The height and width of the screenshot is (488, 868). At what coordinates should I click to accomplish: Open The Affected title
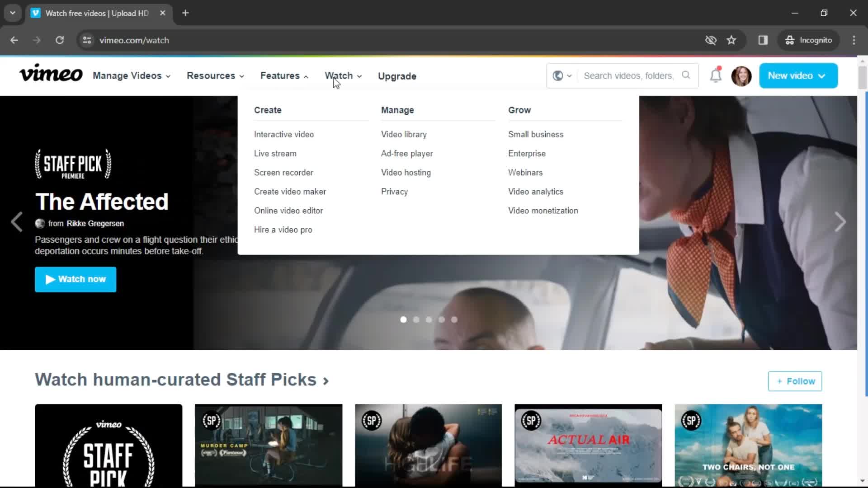point(102,202)
